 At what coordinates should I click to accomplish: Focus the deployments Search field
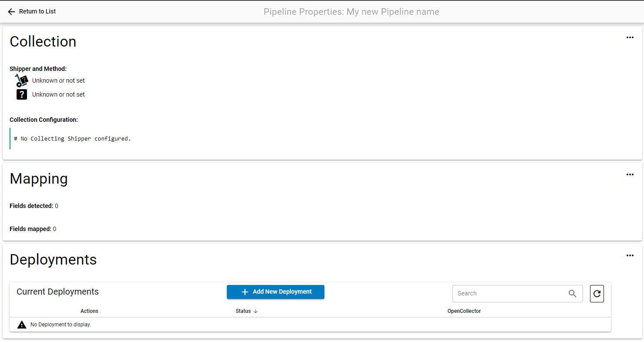509,293
